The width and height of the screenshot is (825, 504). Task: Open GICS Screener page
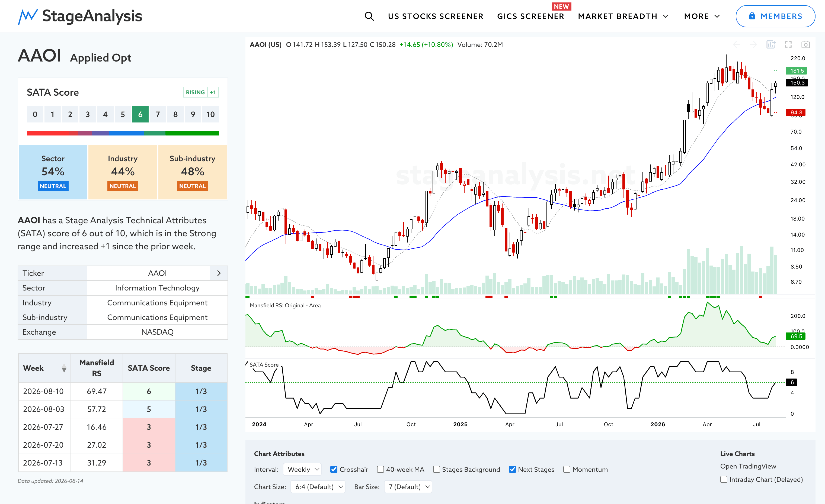pos(531,16)
